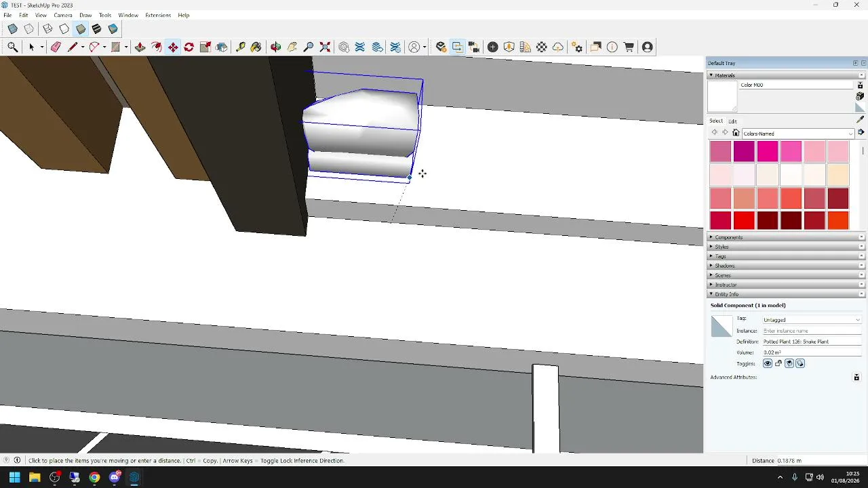Image resolution: width=868 pixels, height=488 pixels.
Task: Select the Select arrow tool
Action: (31, 47)
